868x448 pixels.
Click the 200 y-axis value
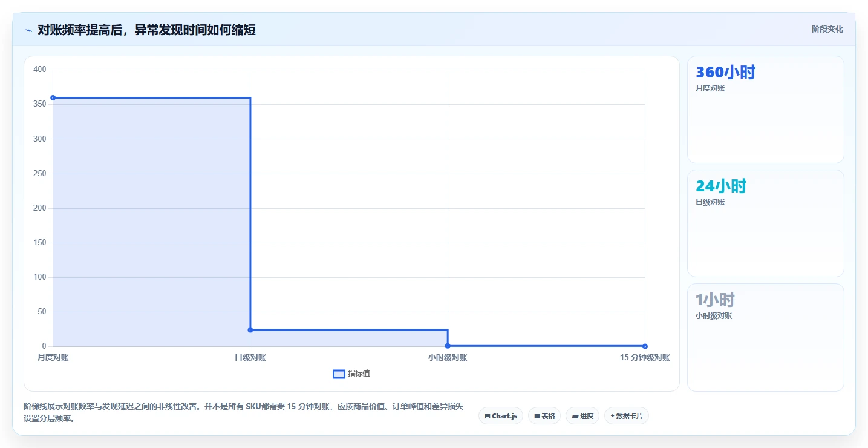point(40,208)
